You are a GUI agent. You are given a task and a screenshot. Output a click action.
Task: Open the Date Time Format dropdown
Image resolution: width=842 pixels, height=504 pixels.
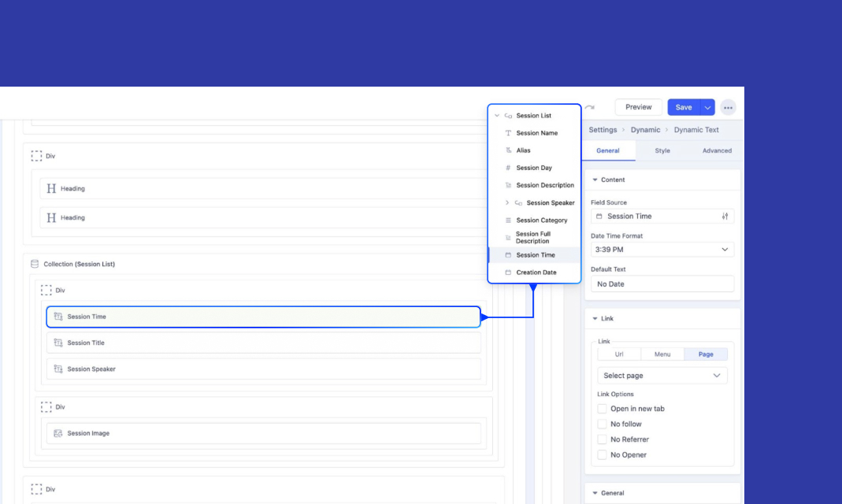point(662,250)
